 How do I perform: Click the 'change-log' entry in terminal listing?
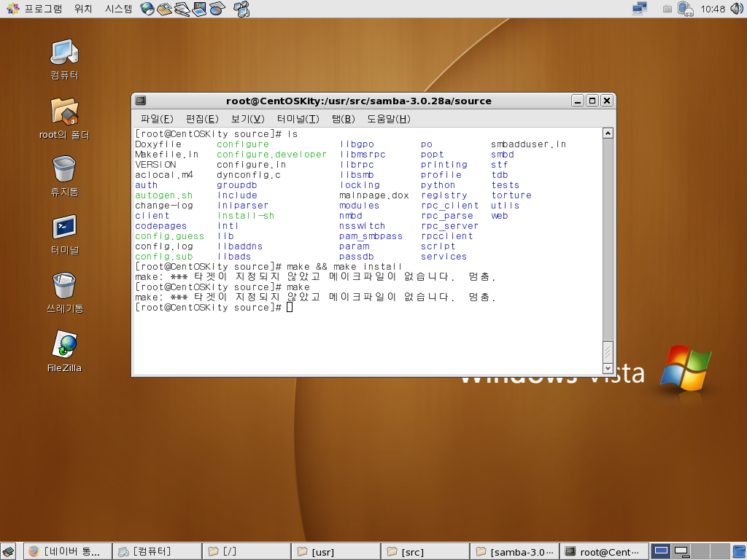click(x=163, y=206)
